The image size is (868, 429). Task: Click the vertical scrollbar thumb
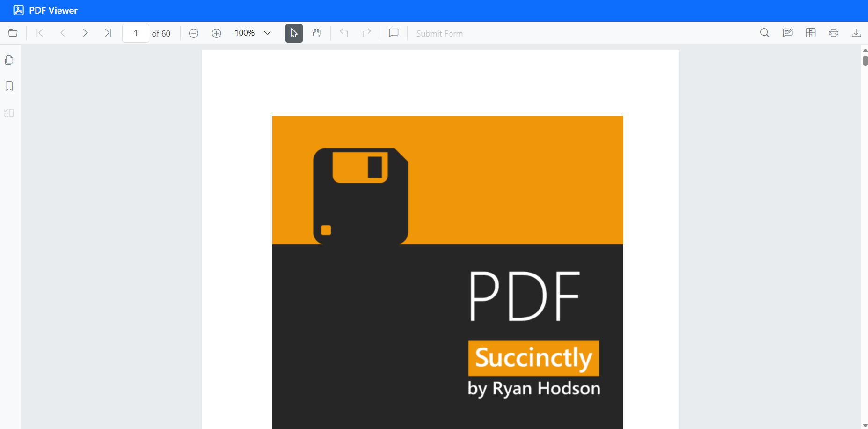coord(865,60)
